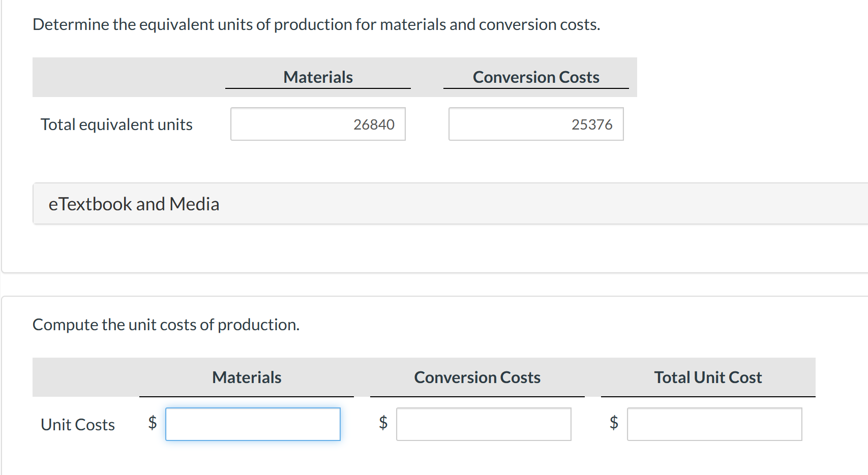The height and width of the screenshot is (475, 868).
Task: Select the Materials header in equivalent units table
Action: [x=318, y=77]
